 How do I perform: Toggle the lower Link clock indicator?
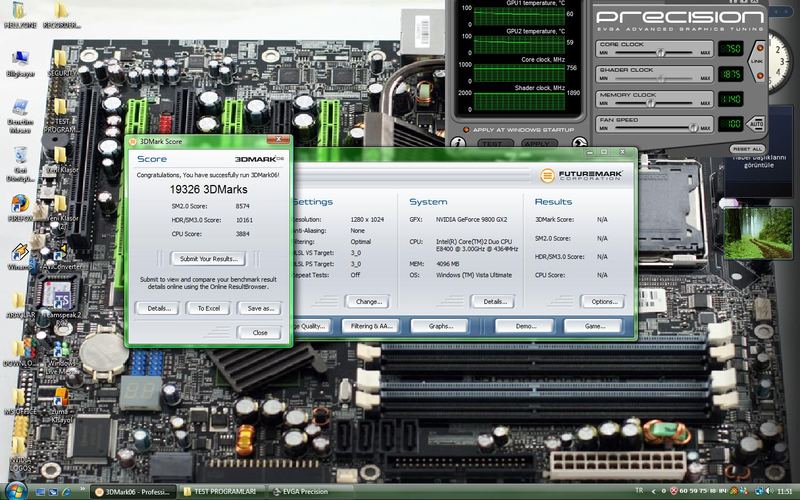[760, 76]
